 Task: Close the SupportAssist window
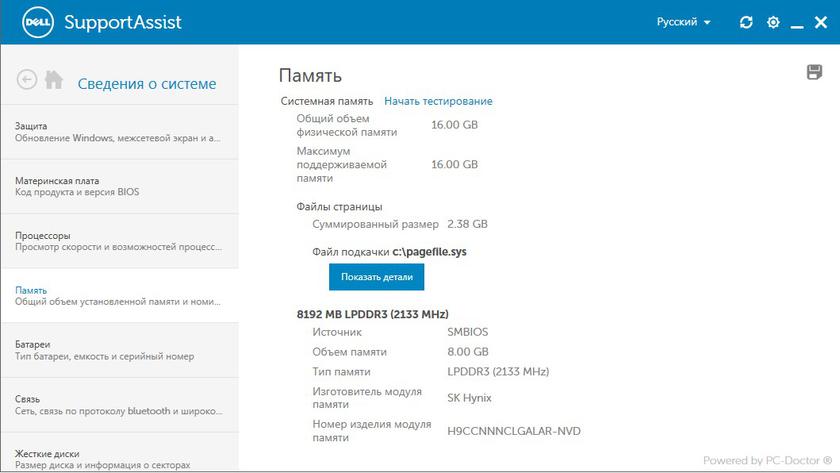[x=821, y=22]
